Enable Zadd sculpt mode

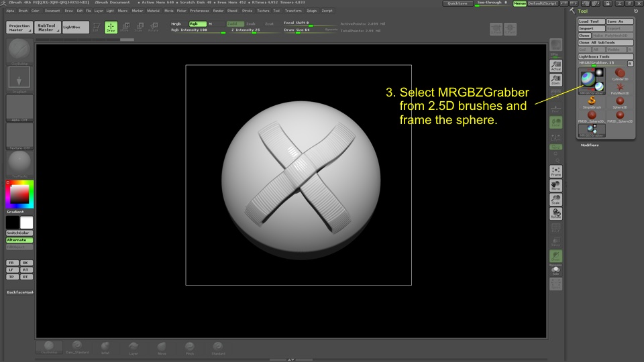point(235,24)
